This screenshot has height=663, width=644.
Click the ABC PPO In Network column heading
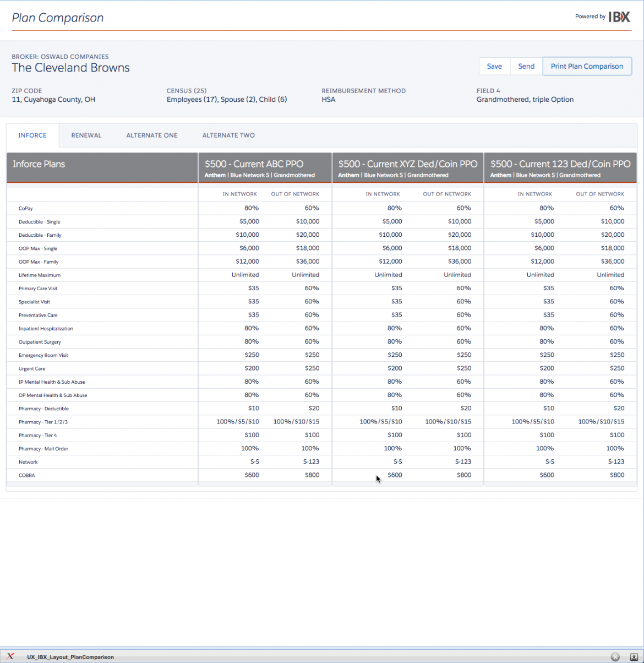pyautogui.click(x=240, y=194)
